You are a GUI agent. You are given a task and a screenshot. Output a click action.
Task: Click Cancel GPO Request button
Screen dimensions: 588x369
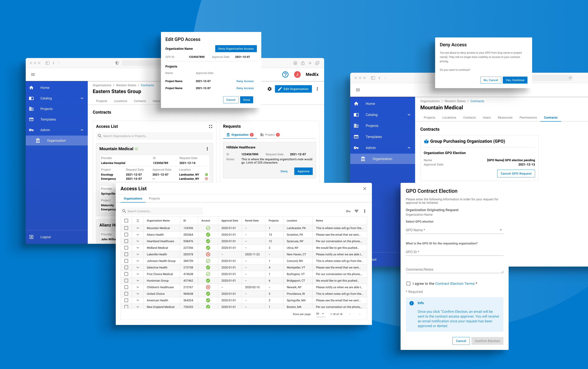click(516, 173)
